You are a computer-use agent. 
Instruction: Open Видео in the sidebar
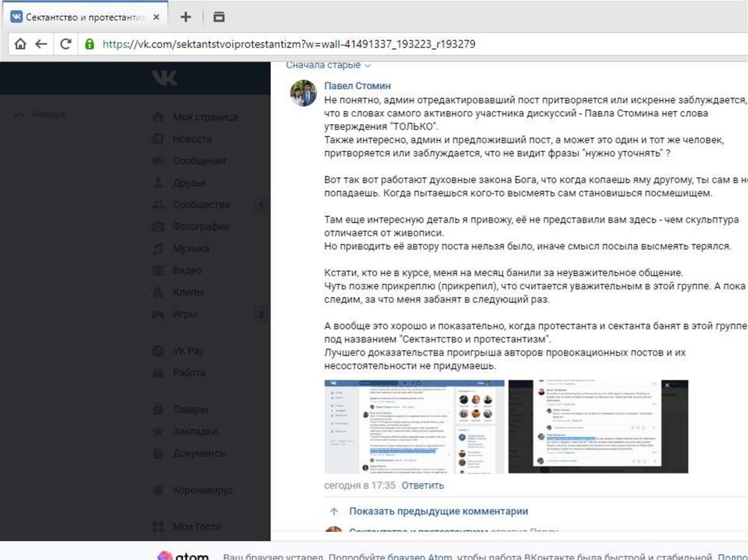[187, 270]
